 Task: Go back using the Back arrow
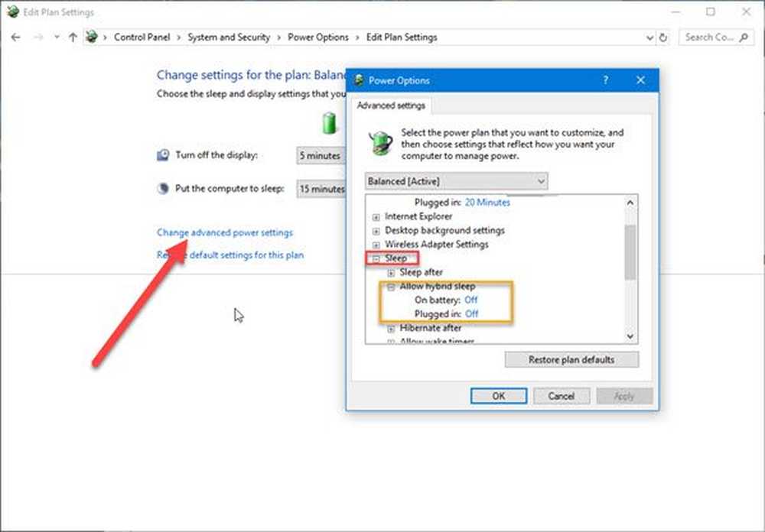click(15, 37)
